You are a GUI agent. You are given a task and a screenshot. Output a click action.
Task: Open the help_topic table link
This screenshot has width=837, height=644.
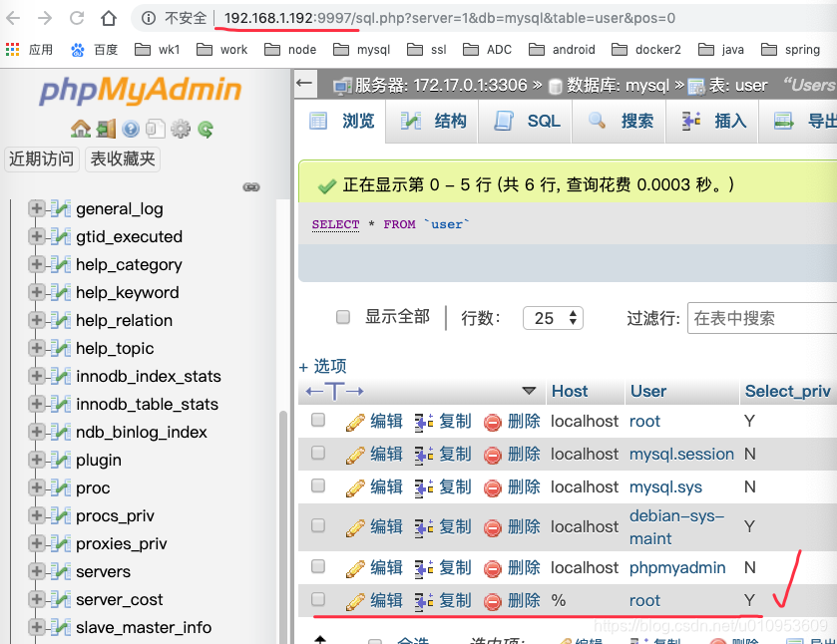point(115,348)
